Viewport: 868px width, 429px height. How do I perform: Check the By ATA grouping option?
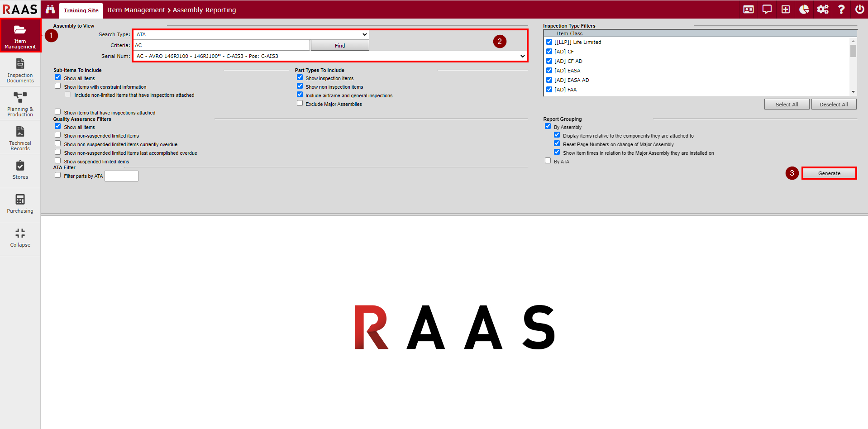pos(548,161)
